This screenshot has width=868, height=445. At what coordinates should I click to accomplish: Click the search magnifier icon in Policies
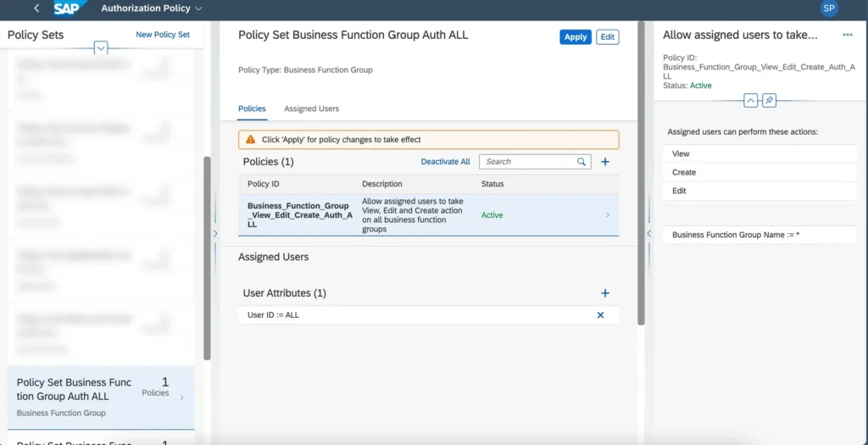[581, 162]
